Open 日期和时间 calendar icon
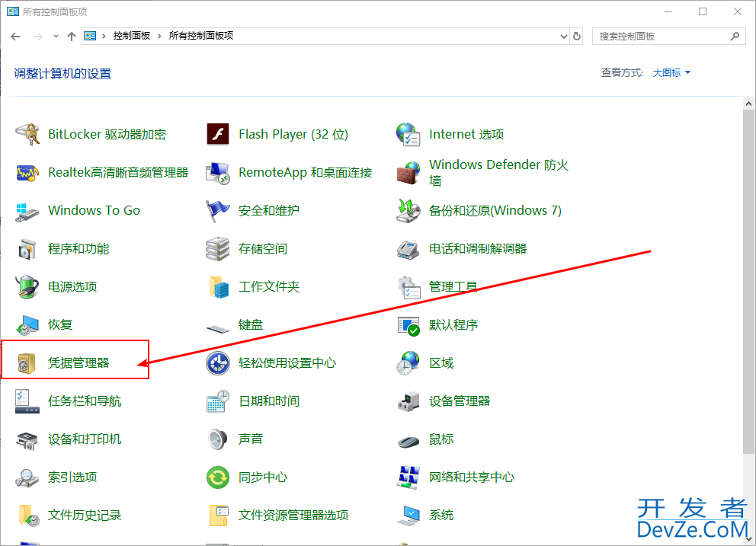Image resolution: width=756 pixels, height=546 pixels. coord(218,401)
